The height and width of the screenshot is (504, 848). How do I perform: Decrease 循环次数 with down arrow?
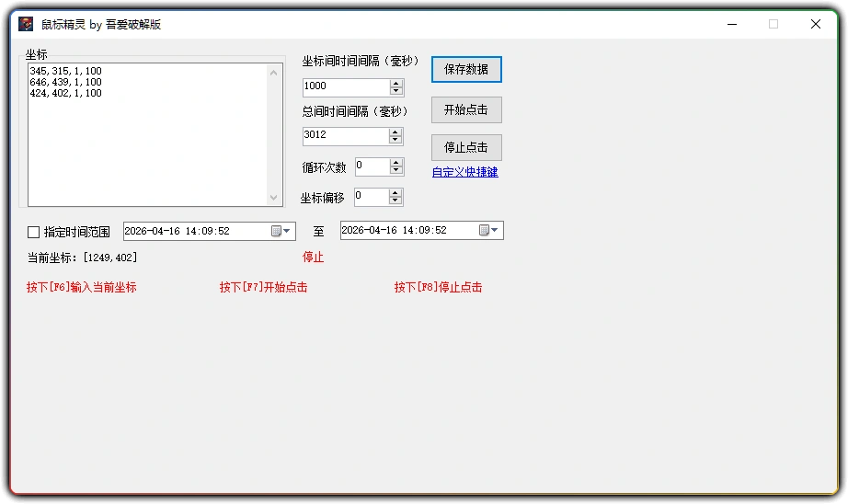(396, 170)
